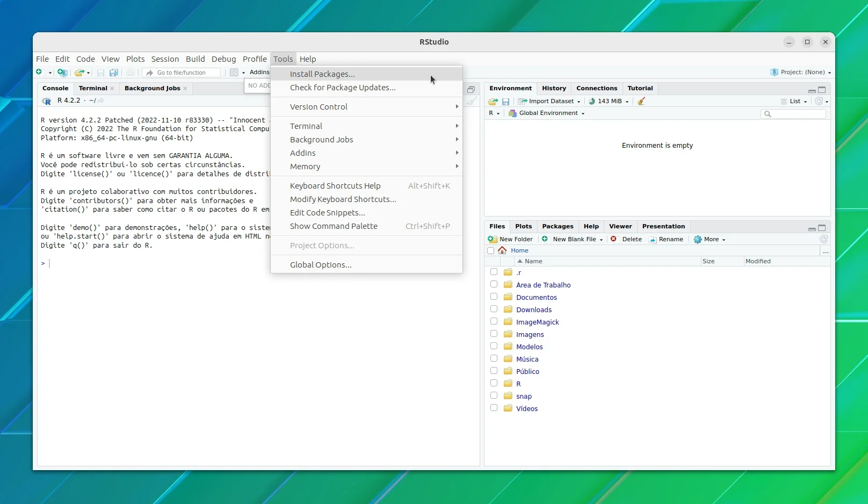Click the Home breadcrumb link
The width and height of the screenshot is (868, 504).
(x=519, y=250)
